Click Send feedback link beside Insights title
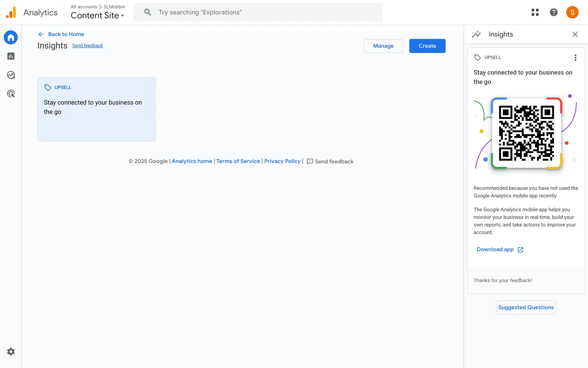 87,46
